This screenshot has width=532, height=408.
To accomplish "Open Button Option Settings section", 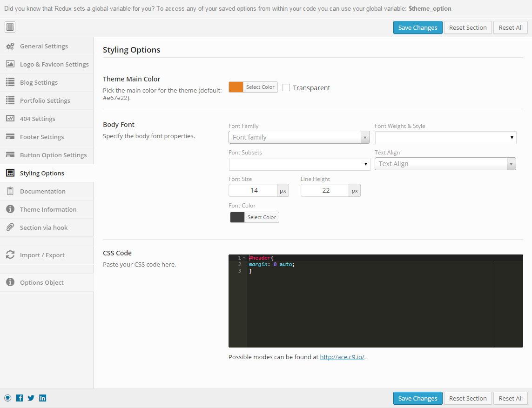I will [x=47, y=155].
